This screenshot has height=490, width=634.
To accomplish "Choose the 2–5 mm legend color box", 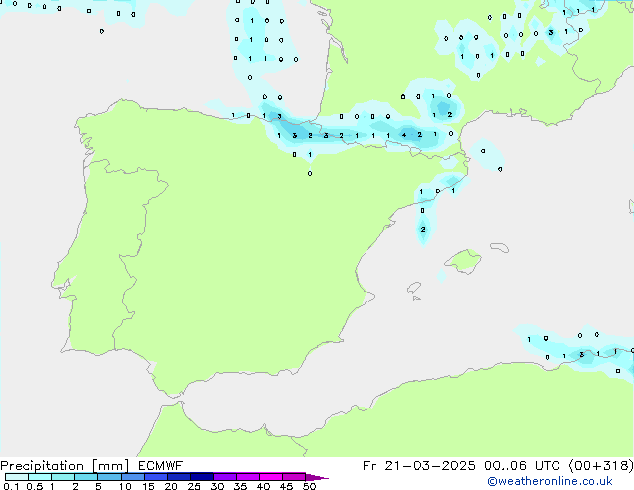I will [86, 477].
